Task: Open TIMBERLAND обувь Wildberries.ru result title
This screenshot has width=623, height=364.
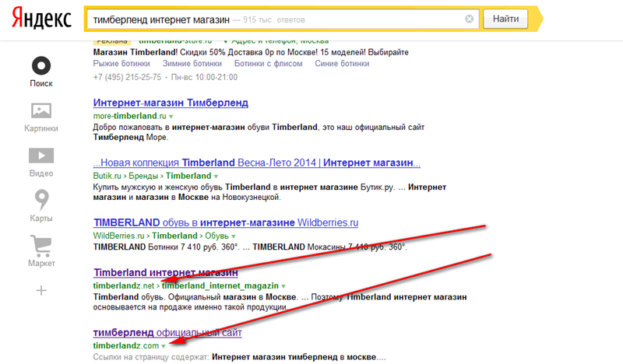Action: click(226, 222)
